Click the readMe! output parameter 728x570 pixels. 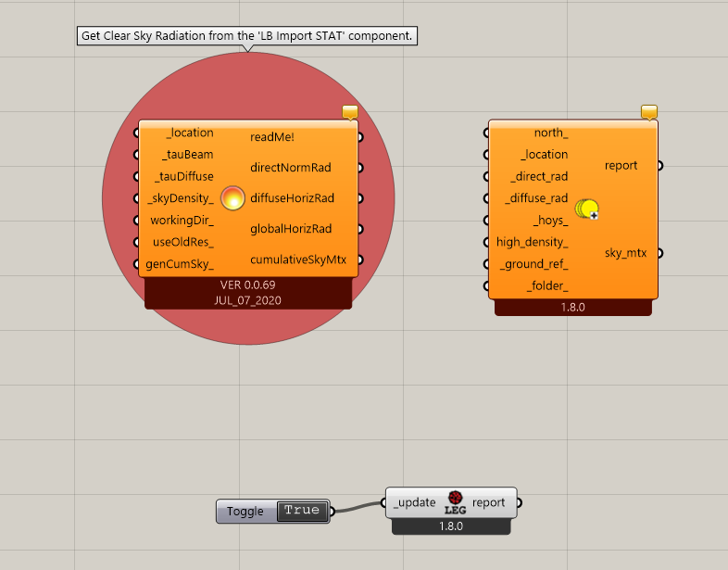[272, 137]
